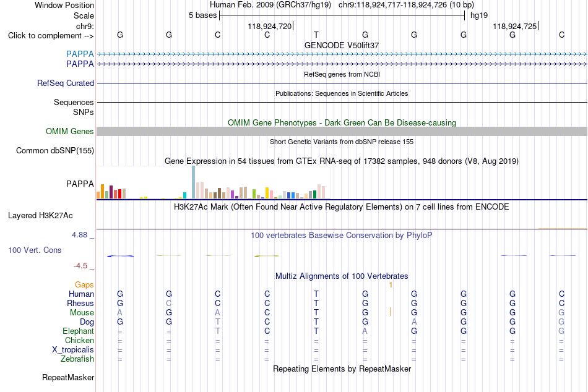Select the X_tropicalis alignment row label
588x392 pixels.
pos(73,350)
